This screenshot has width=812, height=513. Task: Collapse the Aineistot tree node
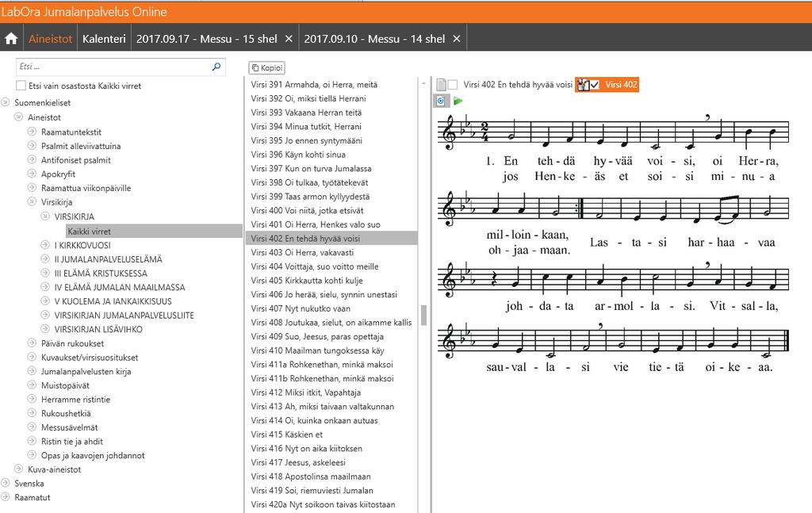[x=19, y=117]
